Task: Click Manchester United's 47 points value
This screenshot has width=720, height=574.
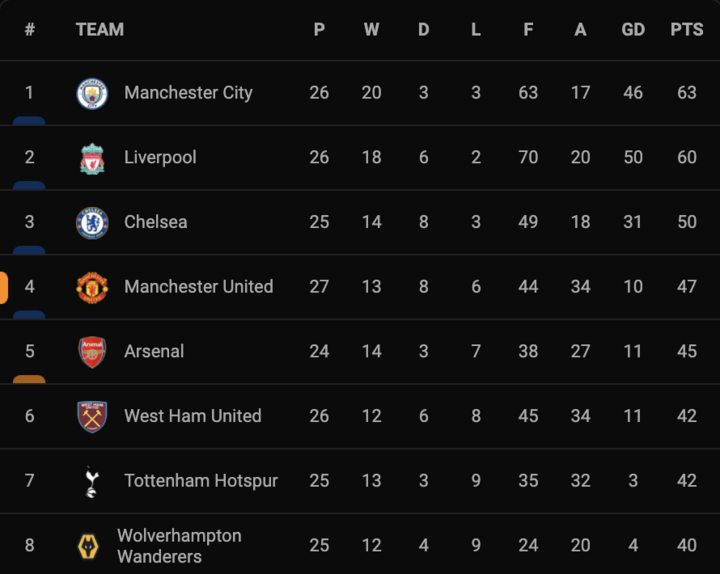Action: point(686,287)
